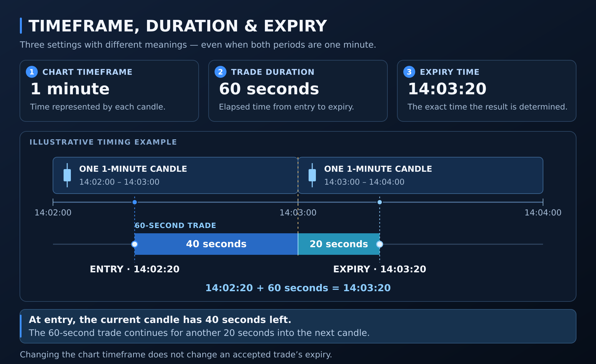Click the 60-SECOND TRADE label
This screenshot has height=364, width=596.
pyautogui.click(x=175, y=225)
